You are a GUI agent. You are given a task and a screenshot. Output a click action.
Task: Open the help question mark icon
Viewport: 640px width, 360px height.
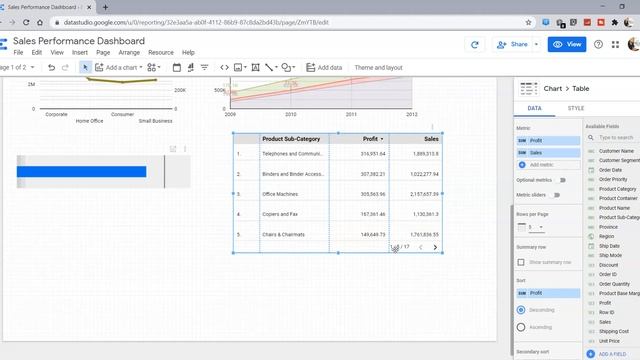(598, 44)
